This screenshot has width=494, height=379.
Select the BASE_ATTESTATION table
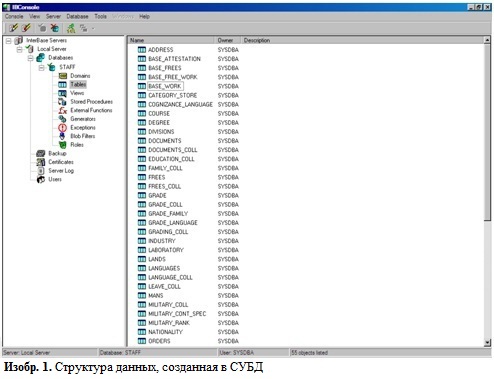(174, 59)
